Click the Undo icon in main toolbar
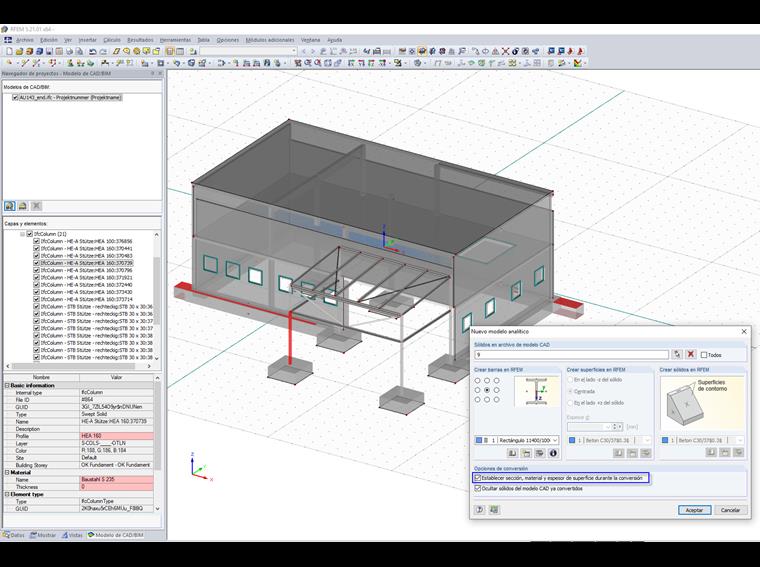 (x=91, y=51)
